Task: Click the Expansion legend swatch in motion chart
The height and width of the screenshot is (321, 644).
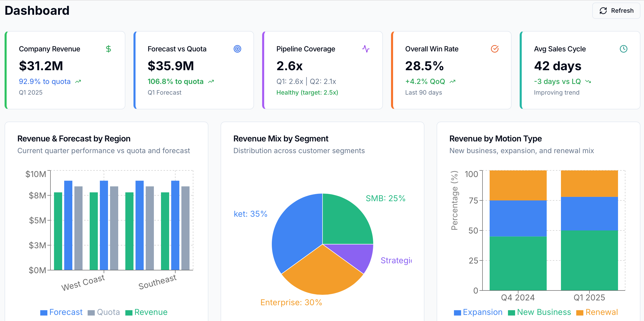Action: [458, 313]
